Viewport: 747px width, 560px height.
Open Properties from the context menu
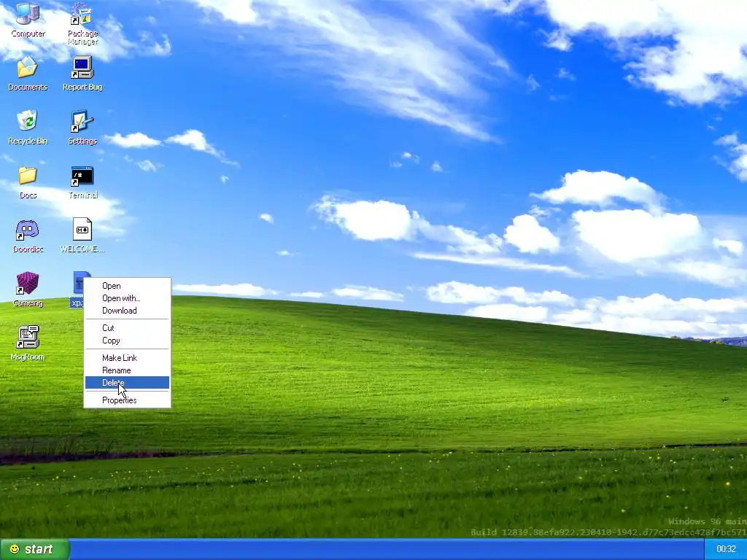[127, 400]
